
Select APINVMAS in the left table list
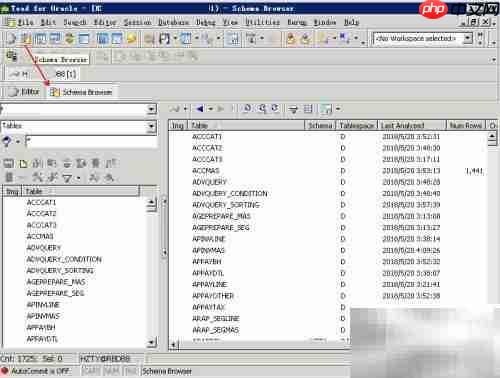[43, 316]
